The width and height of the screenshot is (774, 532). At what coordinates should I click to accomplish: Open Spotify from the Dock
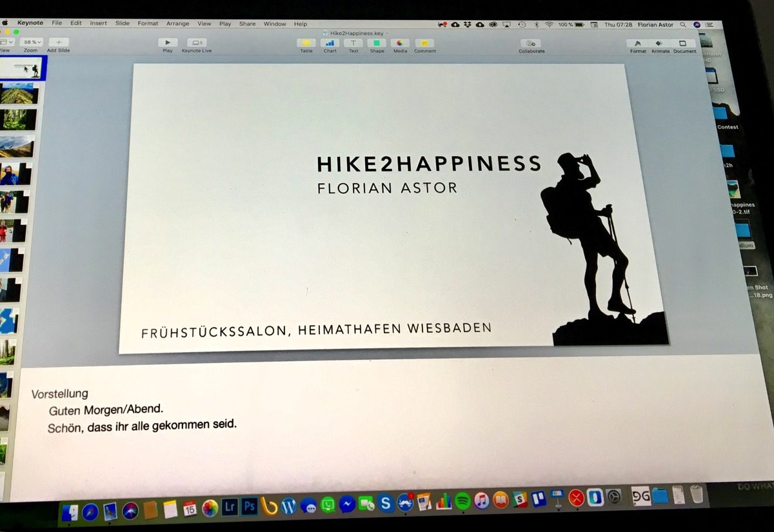tap(462, 502)
